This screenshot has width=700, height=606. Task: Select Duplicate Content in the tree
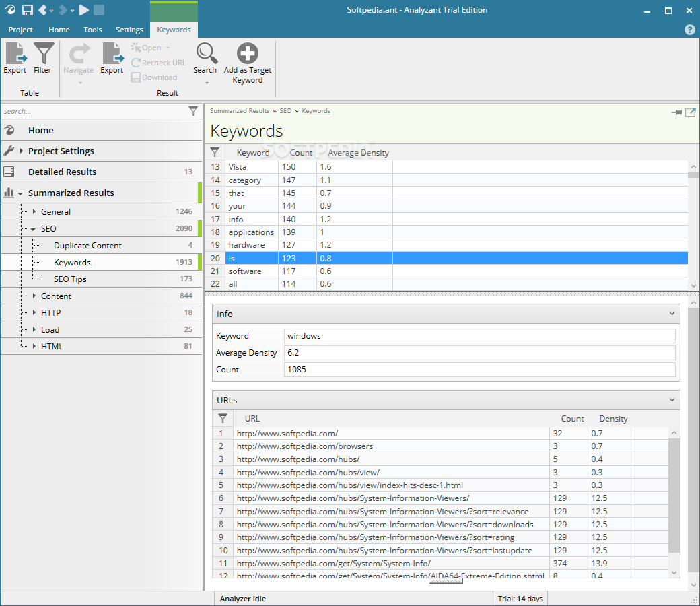[x=87, y=246]
